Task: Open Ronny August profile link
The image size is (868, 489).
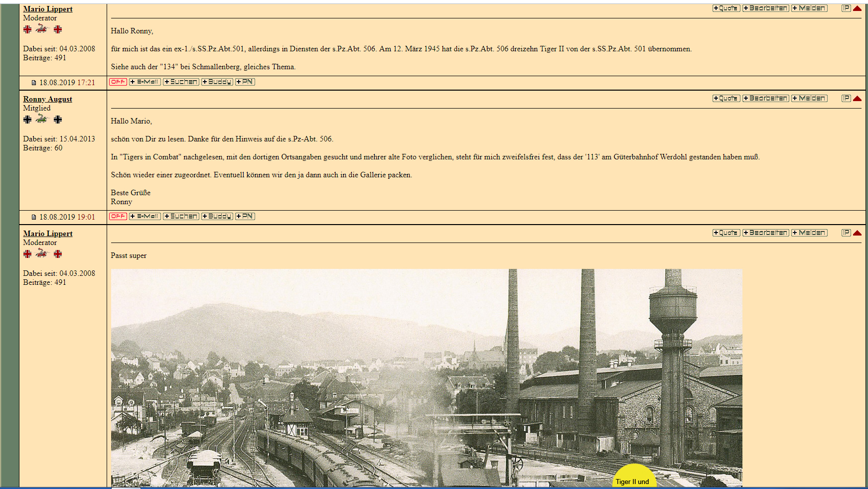Action: [47, 99]
